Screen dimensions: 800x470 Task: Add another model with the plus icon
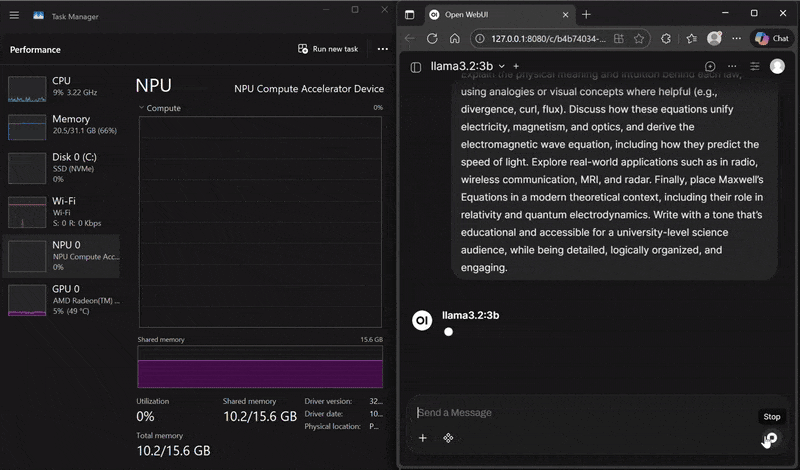pos(516,67)
